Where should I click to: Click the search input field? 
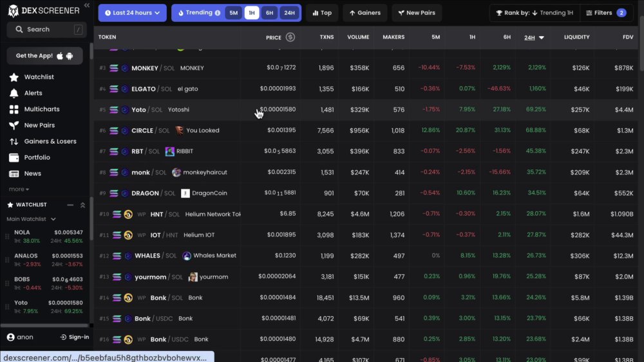(46, 30)
